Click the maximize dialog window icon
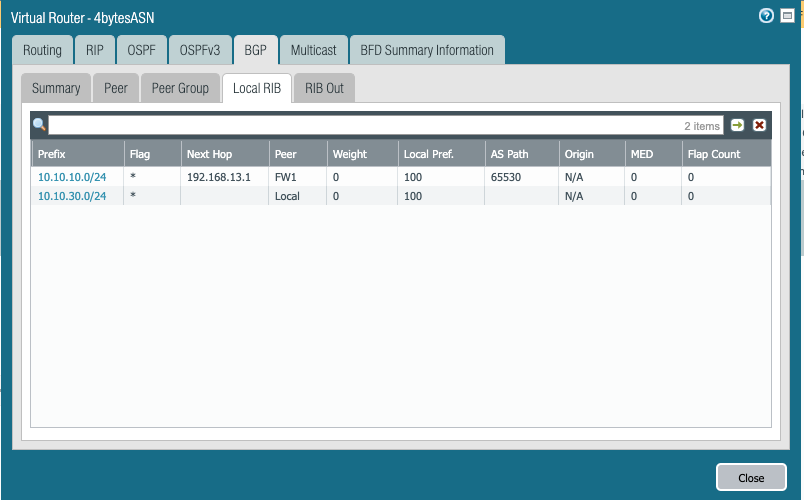The width and height of the screenshot is (804, 500). [785, 16]
